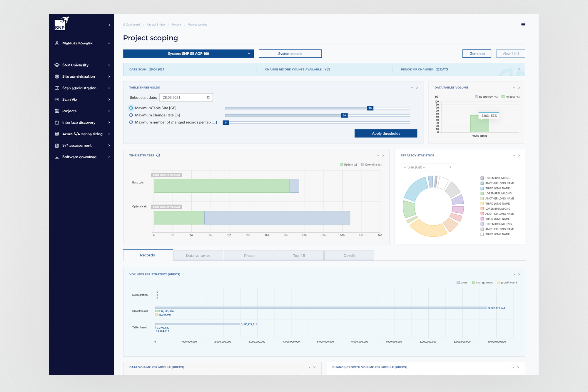Click the Crystal Bridge breadcrumb link
The height and width of the screenshot is (392, 588).
pos(156,25)
